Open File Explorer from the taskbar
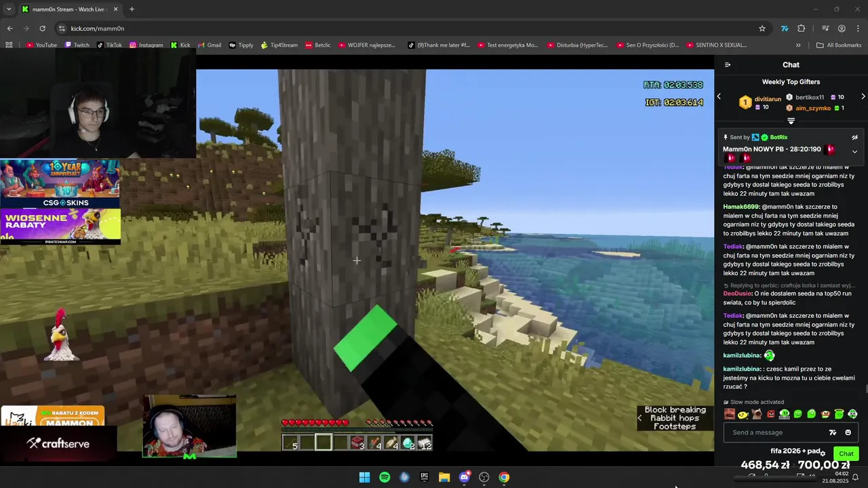Viewport: 868px width, 488px height. tap(444, 477)
